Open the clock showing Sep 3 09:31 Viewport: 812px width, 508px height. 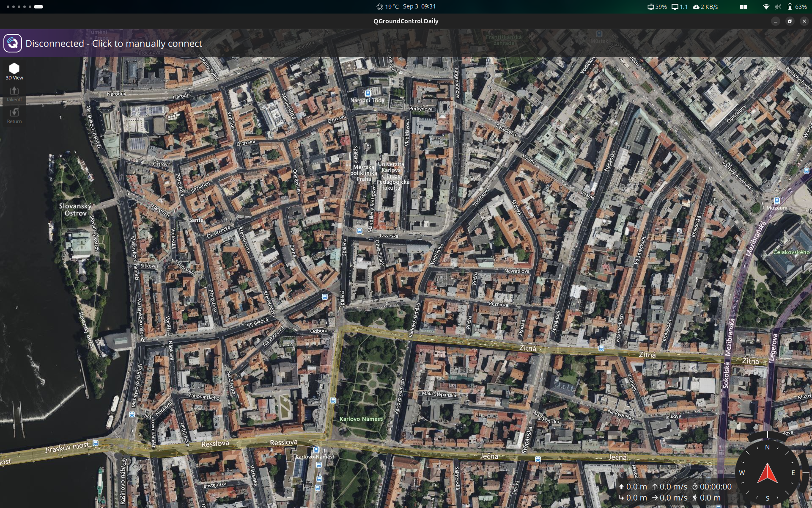[x=419, y=6]
